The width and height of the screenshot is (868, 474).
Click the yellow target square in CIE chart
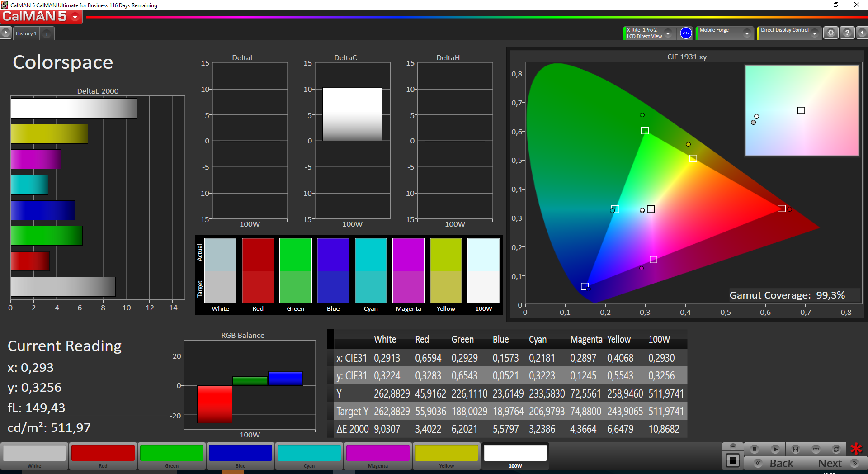coord(693,158)
